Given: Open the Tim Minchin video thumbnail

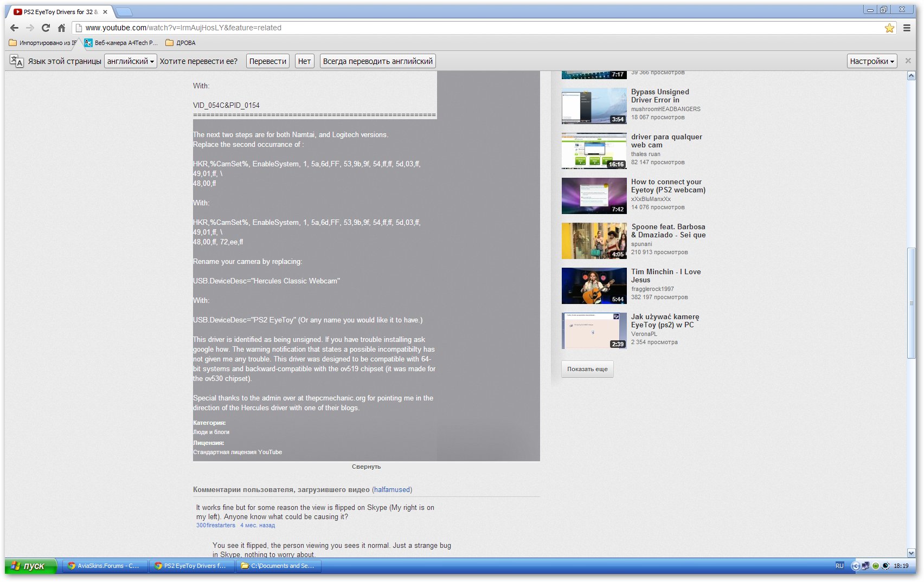Looking at the screenshot, I should click(594, 286).
